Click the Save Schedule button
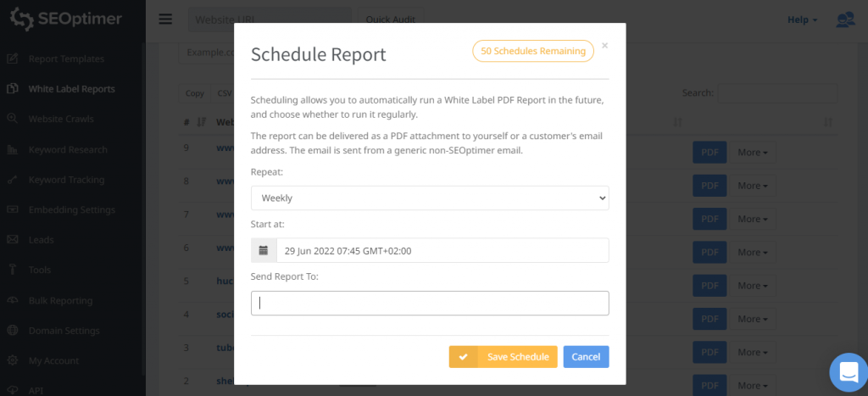 coord(503,357)
